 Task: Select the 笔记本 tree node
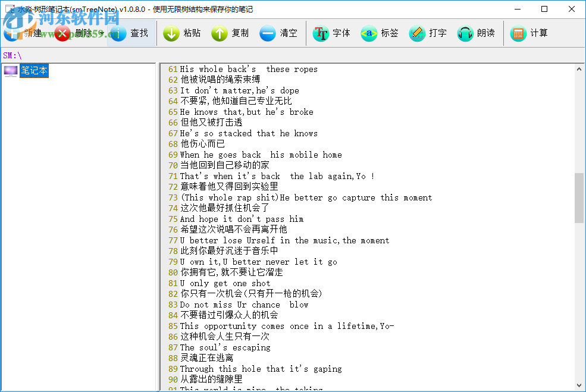34,70
